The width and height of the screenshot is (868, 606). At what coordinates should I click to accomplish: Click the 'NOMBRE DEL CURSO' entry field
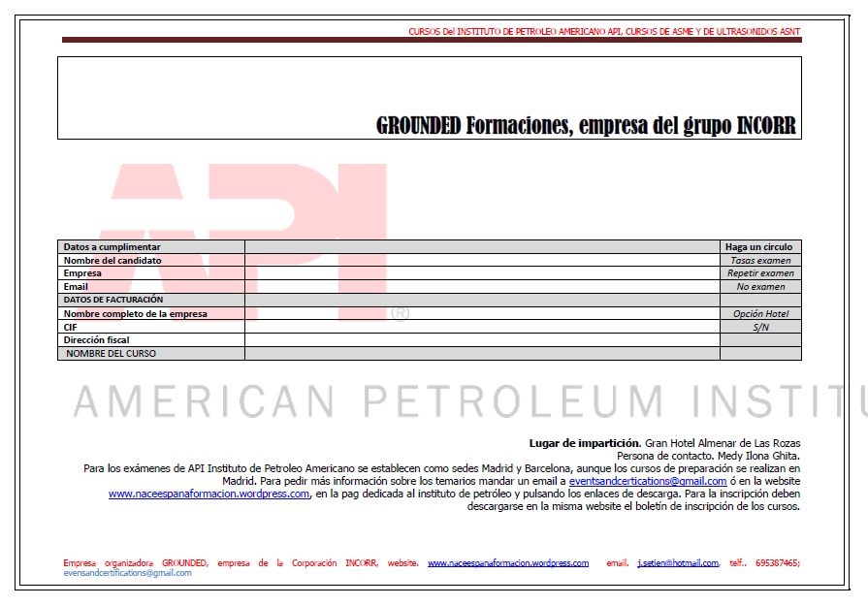click(x=480, y=353)
